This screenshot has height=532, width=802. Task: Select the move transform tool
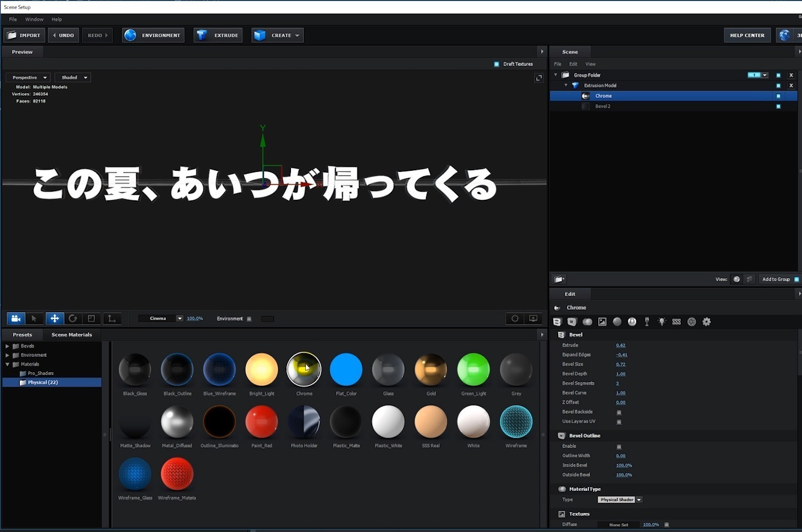click(54, 318)
